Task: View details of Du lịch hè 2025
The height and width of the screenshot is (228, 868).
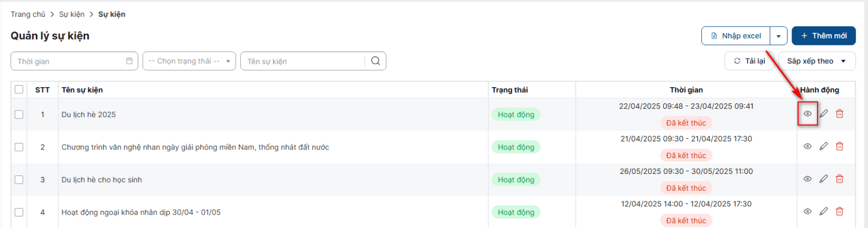Action: (807, 114)
